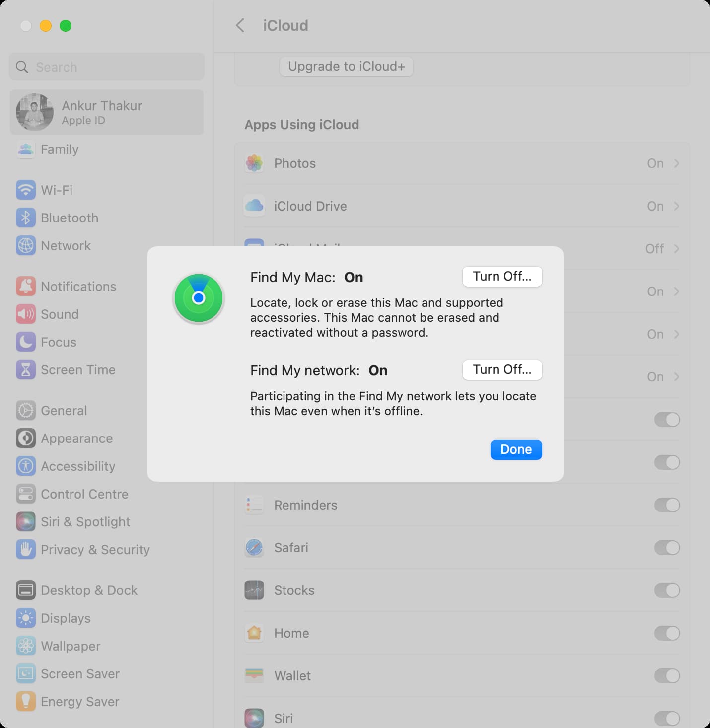Open Screen Saver icon
This screenshot has height=728, width=710.
pyautogui.click(x=26, y=673)
